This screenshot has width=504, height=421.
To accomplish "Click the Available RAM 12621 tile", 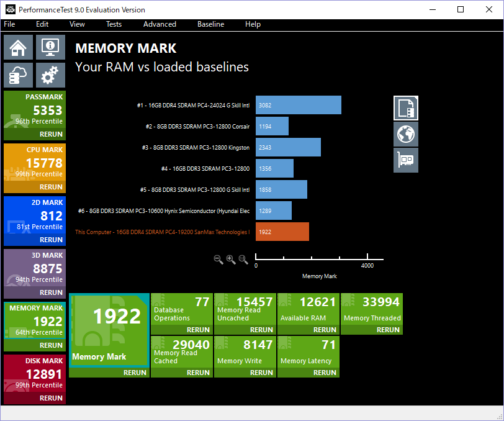I will [x=308, y=309].
